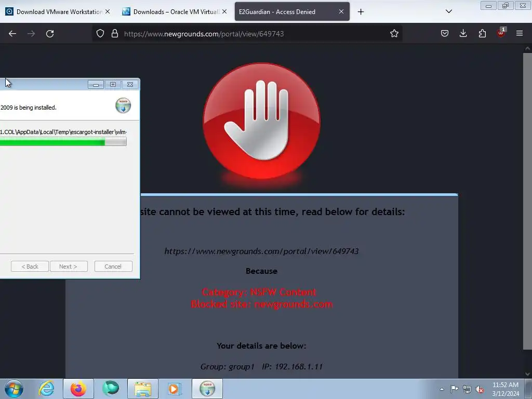532x399 pixels.
Task: Open the Firefox downloads panel
Action: (x=463, y=34)
